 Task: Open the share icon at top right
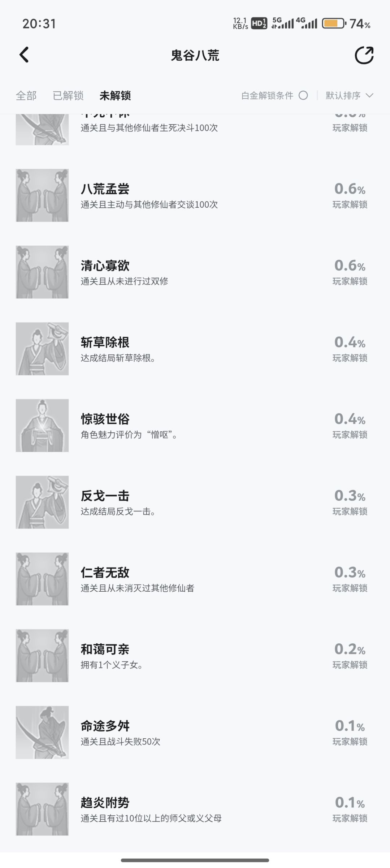coord(364,55)
